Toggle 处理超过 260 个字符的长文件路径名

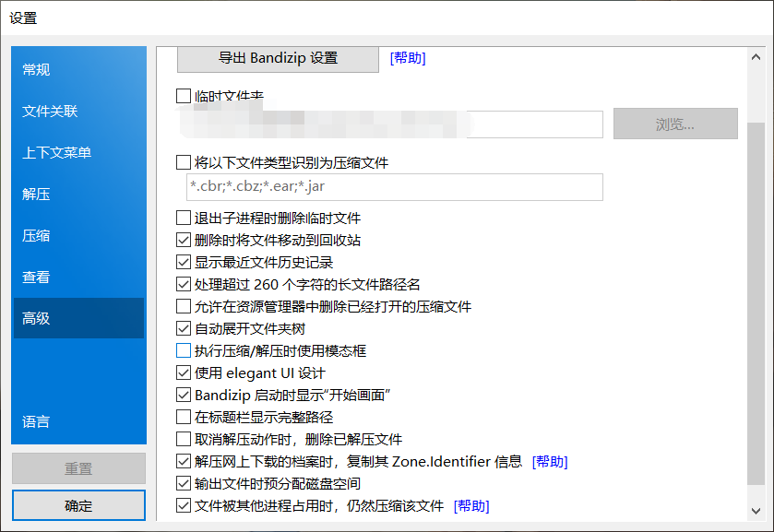[x=184, y=284]
